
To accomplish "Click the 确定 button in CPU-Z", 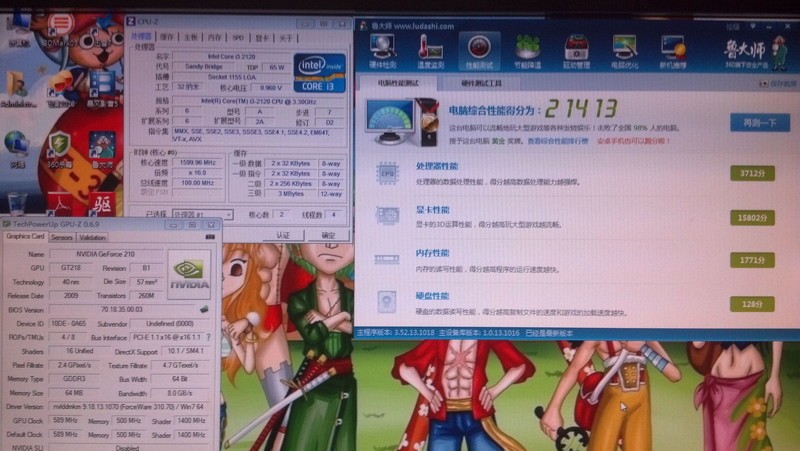I will (329, 235).
